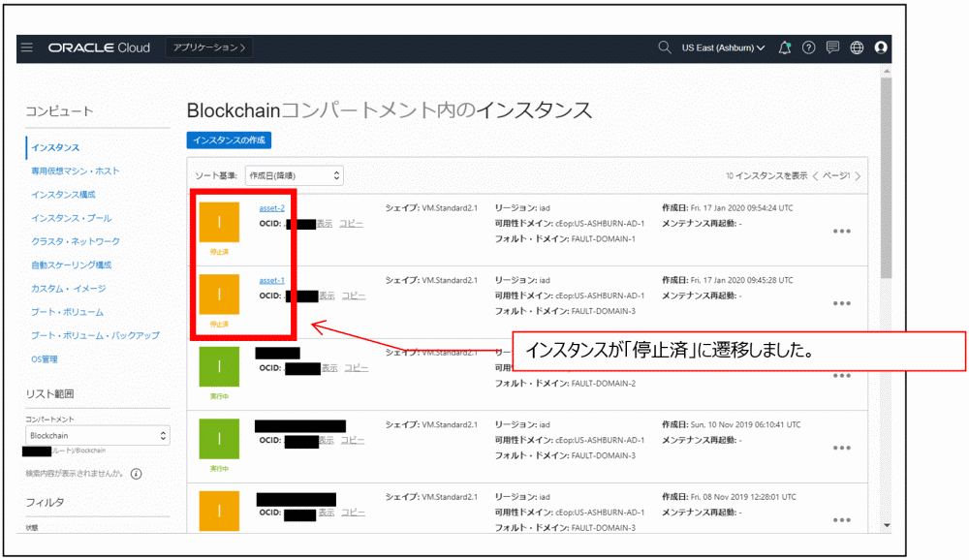Click the stopped status icon of 08 Nov 2019 instance
This screenshot has width=969, height=560.
coord(219,512)
